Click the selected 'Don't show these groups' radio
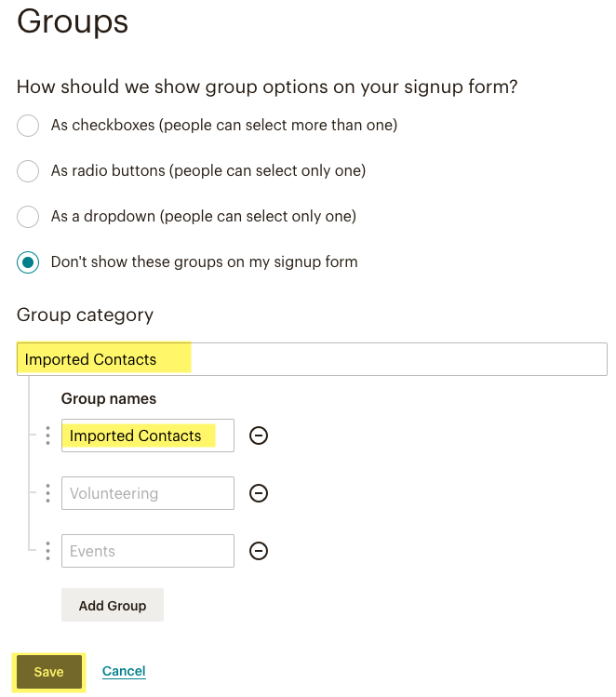616x697 pixels. pyautogui.click(x=28, y=262)
